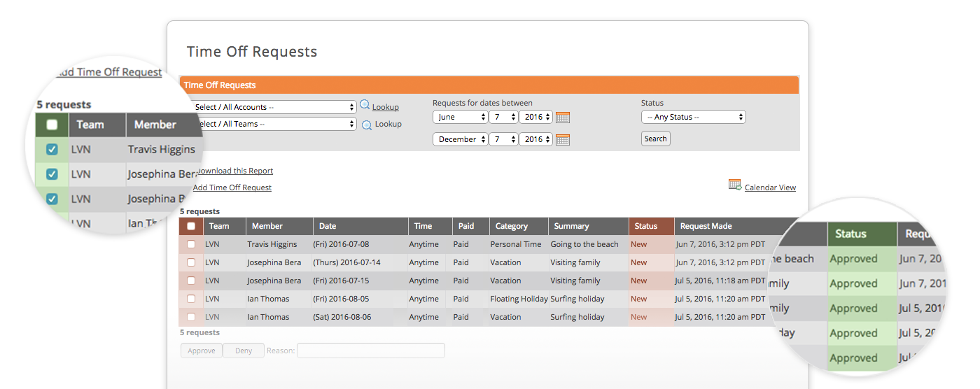This screenshot has width=980, height=389.
Task: Click the "New" status in Travis Higgins row
Action: (639, 244)
